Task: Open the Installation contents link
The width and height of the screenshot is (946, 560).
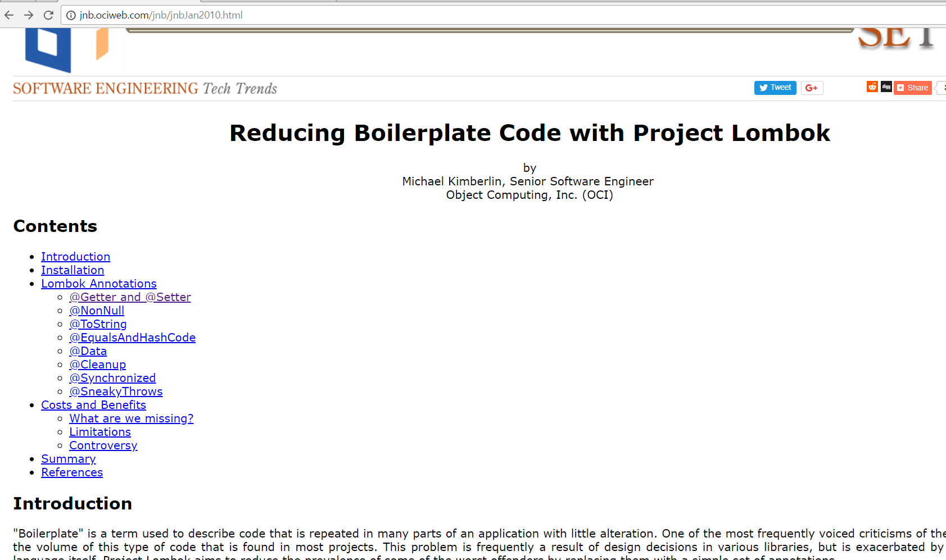Action: tap(73, 270)
